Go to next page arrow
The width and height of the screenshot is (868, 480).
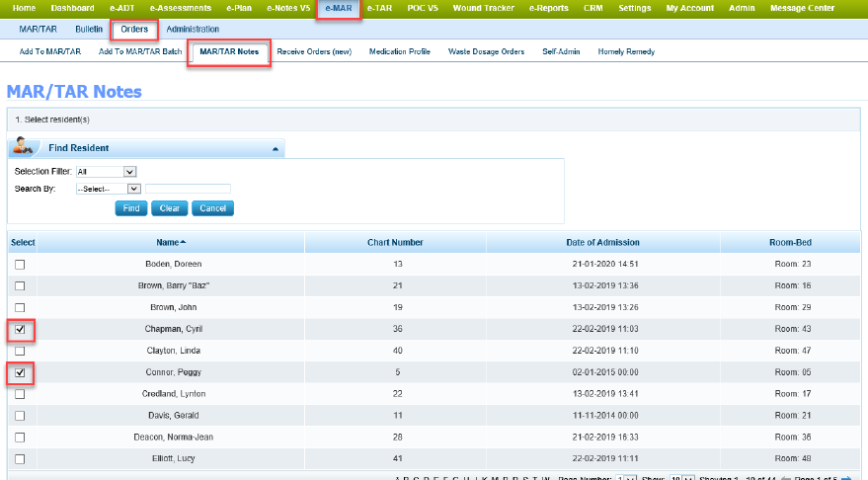pyautogui.click(x=845, y=478)
